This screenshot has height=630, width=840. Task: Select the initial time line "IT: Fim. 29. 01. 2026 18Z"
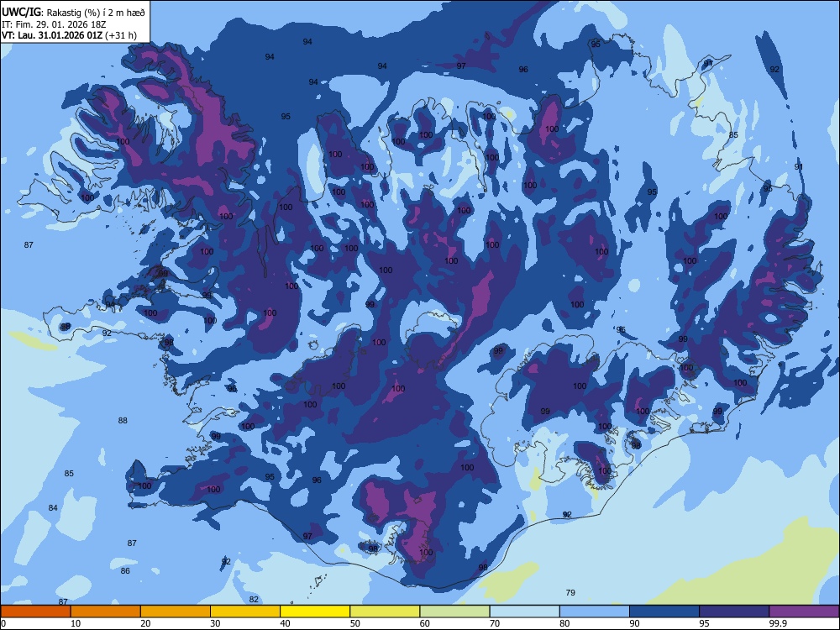54,24
